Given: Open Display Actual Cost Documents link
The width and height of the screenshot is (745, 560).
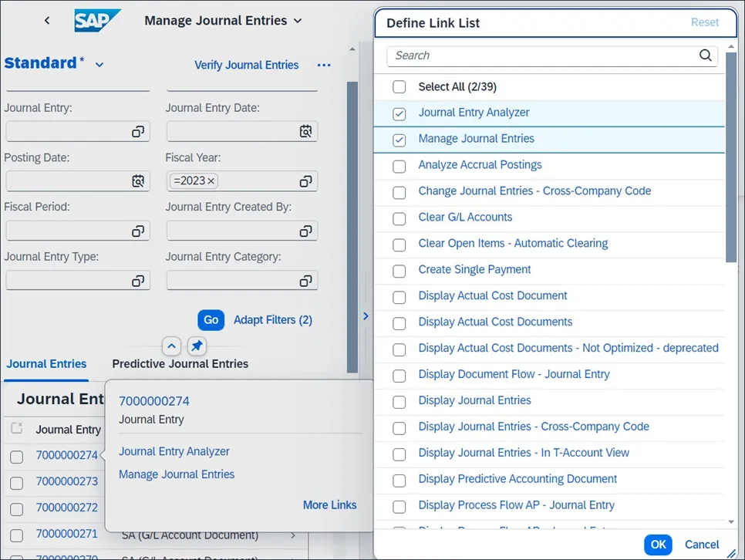Looking at the screenshot, I should 495,322.
